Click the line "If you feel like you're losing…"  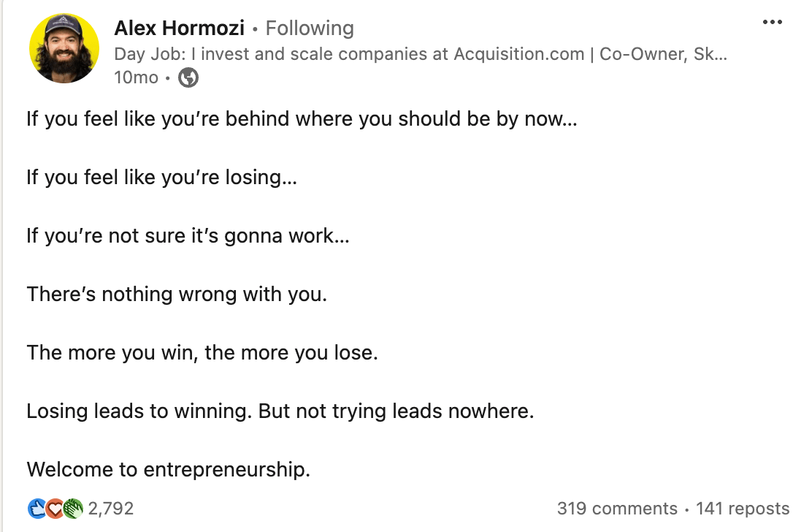tap(162, 178)
